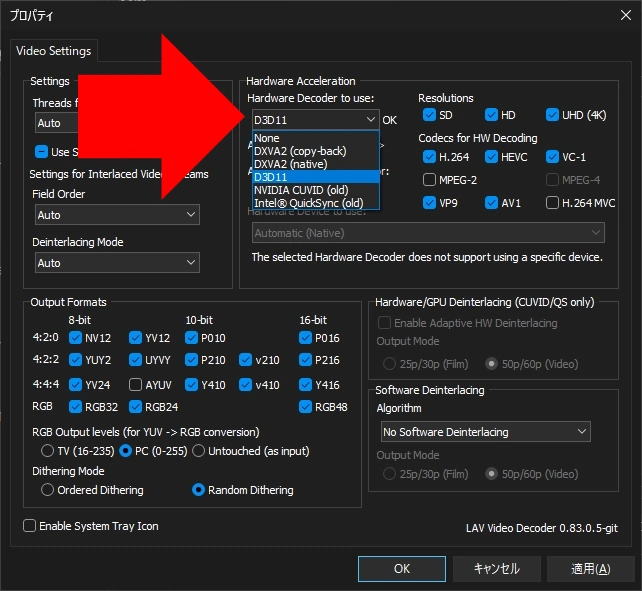This screenshot has height=591, width=642.
Task: Open the Video Settings tab
Action: click(x=54, y=51)
